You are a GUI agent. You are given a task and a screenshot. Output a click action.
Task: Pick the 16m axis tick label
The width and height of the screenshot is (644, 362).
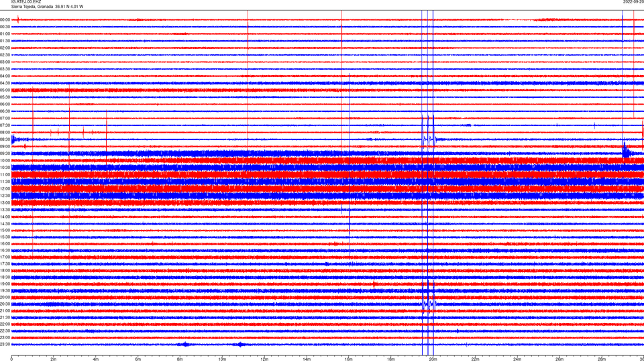pos(349,359)
